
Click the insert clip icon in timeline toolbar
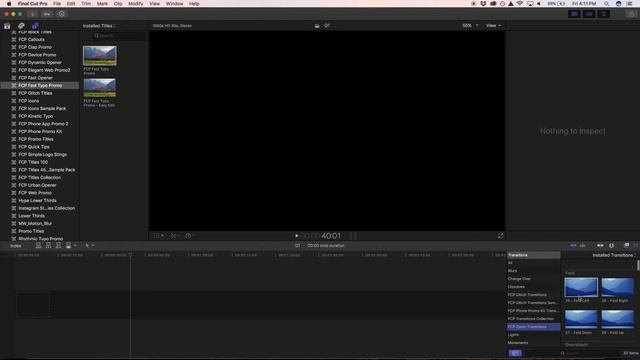pyautogui.click(x=48, y=245)
